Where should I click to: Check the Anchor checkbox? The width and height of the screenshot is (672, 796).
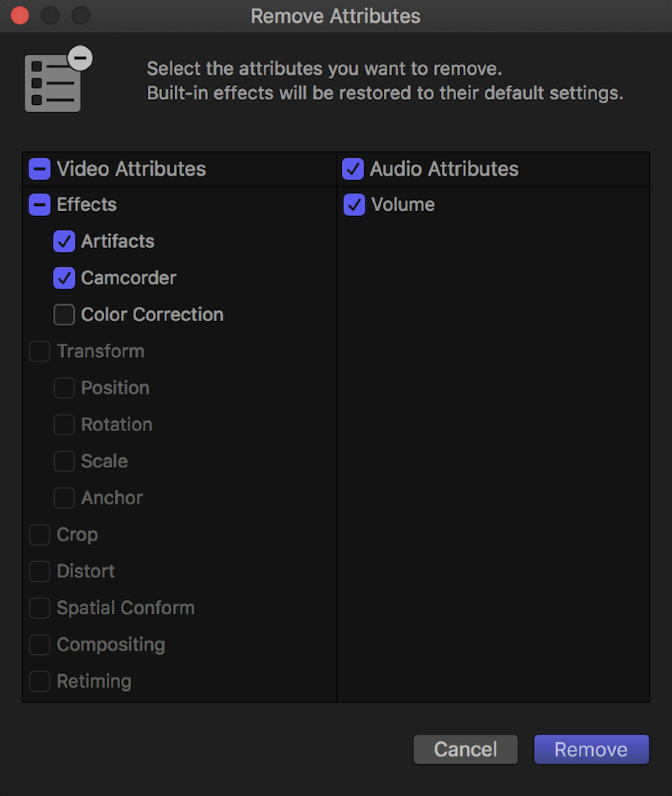[x=64, y=497]
